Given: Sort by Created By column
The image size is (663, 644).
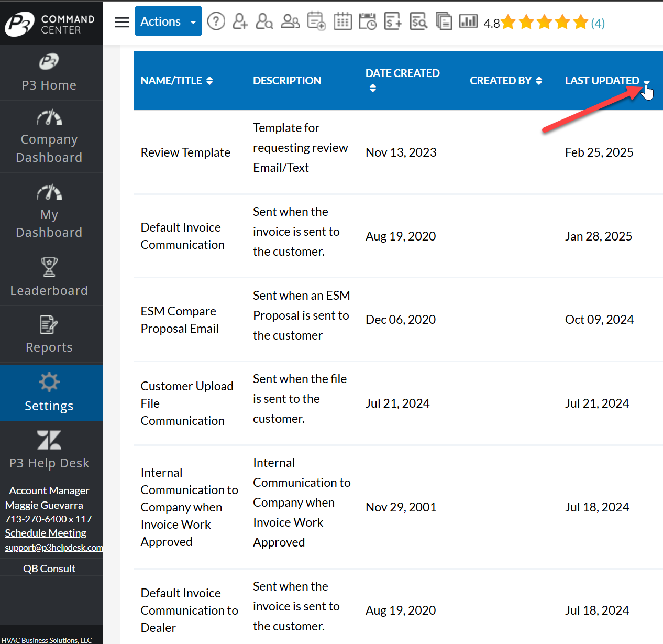Looking at the screenshot, I should [x=505, y=81].
